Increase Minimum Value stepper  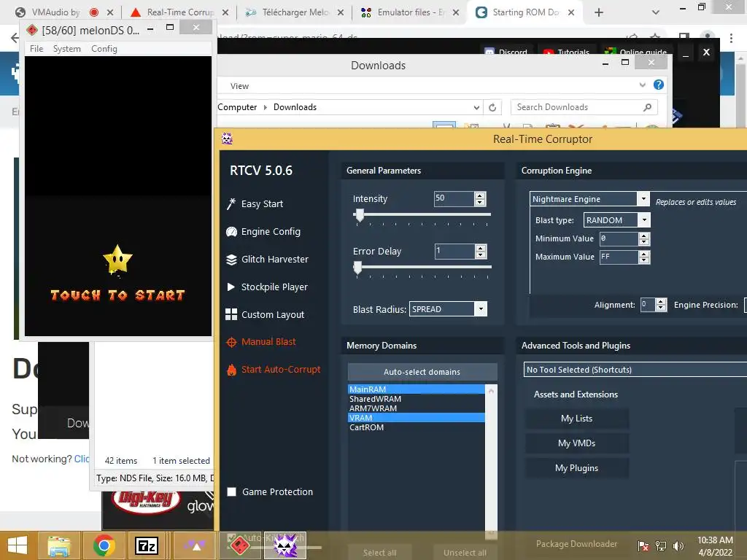643,236
